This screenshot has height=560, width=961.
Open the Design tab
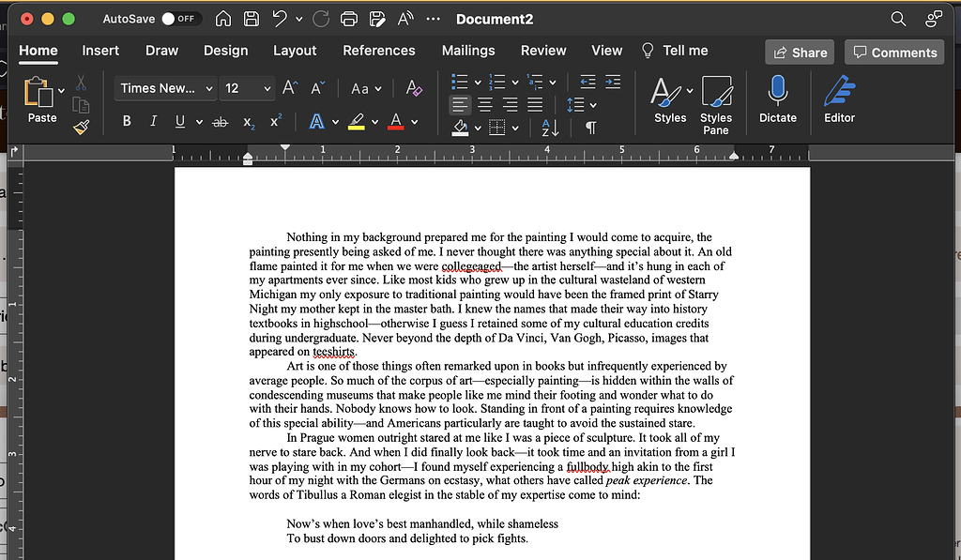pos(225,51)
